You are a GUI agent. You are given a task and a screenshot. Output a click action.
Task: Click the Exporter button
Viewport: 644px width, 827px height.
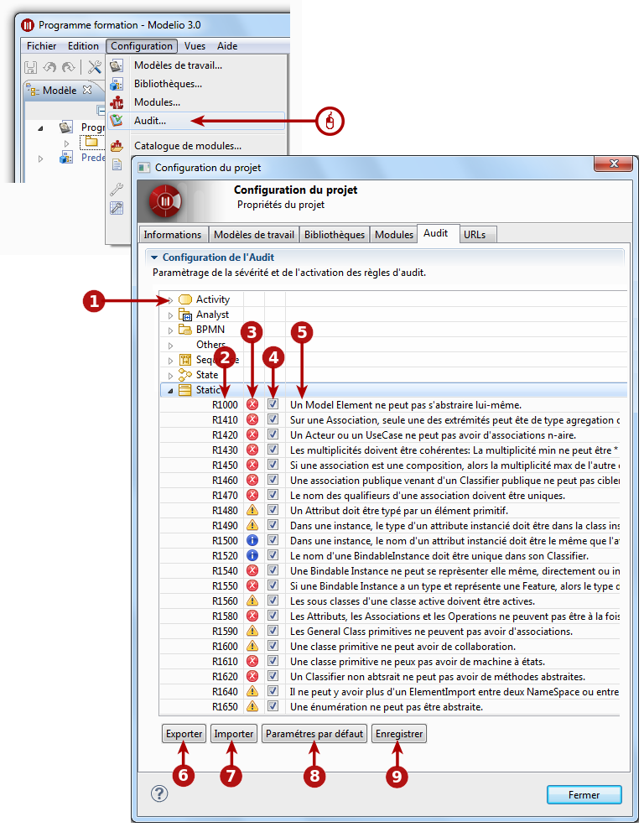(x=184, y=734)
